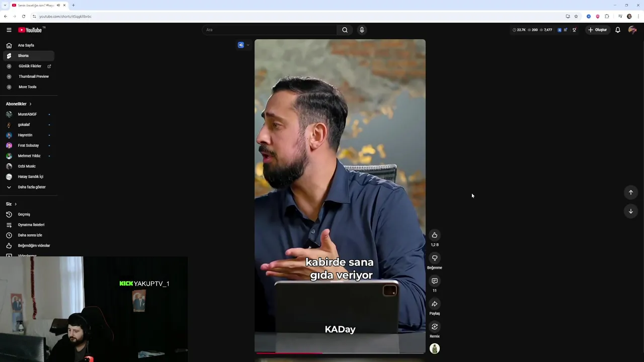Expand the Siz section

coord(11,204)
